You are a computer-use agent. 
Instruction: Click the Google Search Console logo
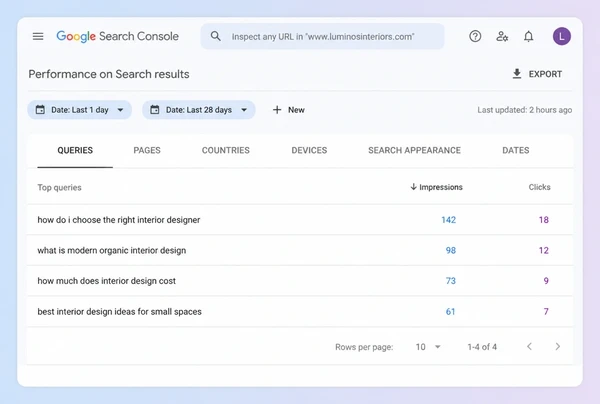(x=117, y=36)
